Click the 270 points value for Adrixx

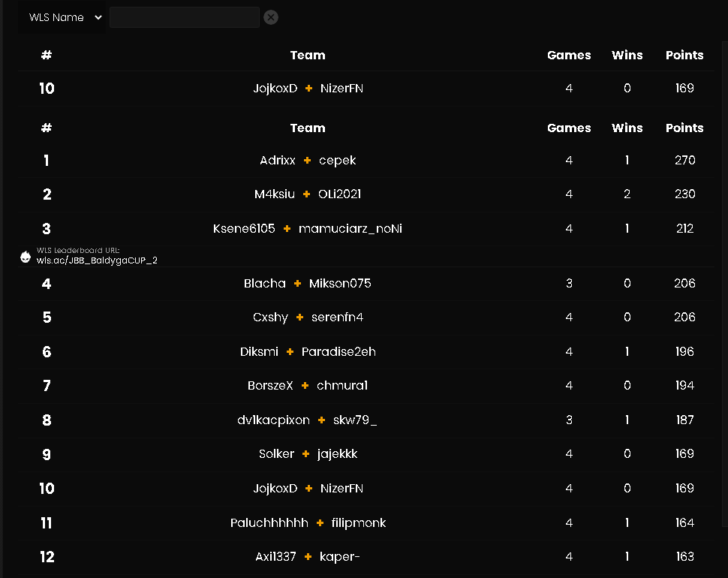click(x=684, y=160)
